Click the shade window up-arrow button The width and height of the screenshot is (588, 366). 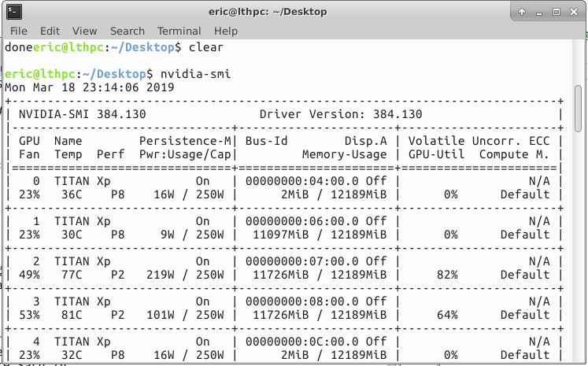click(522, 12)
